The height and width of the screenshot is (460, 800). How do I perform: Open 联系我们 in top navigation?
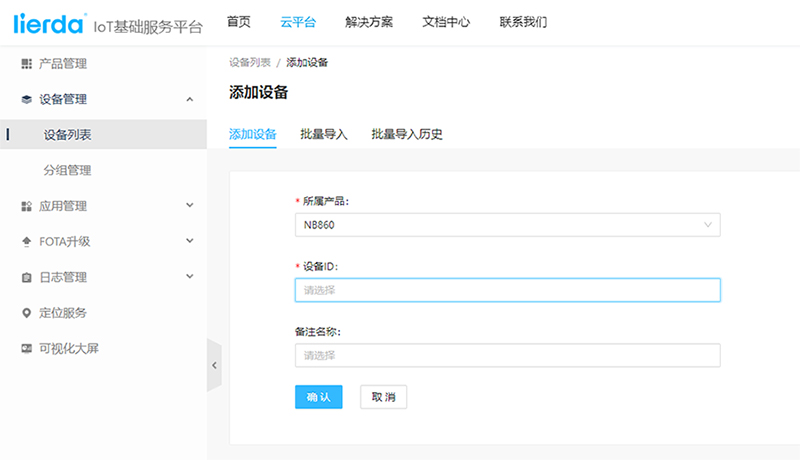(523, 22)
